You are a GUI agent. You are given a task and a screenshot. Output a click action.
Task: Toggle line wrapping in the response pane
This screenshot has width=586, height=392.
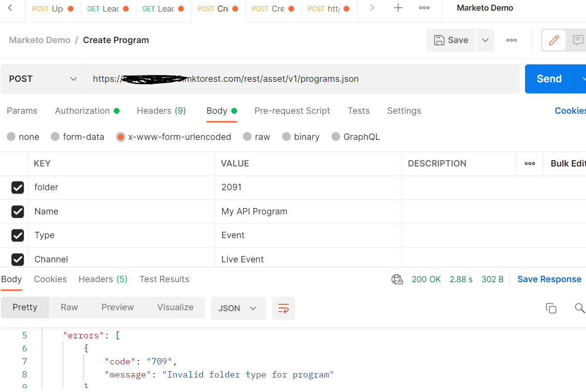(284, 308)
